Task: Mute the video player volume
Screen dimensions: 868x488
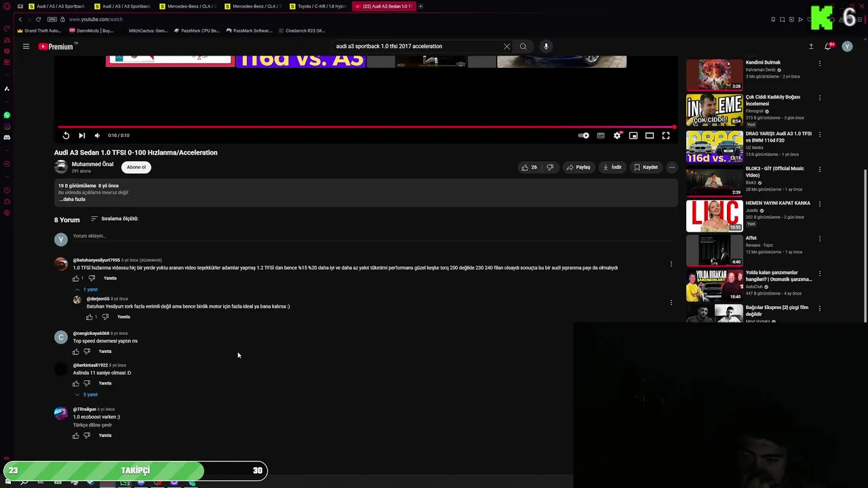Action: (97, 136)
